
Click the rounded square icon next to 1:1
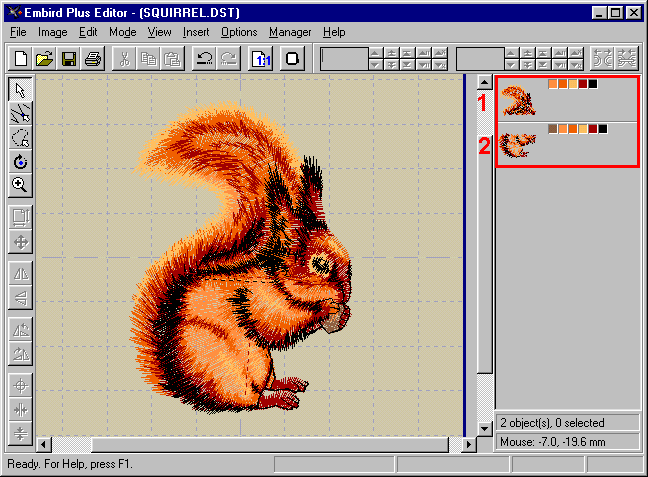tap(292, 59)
